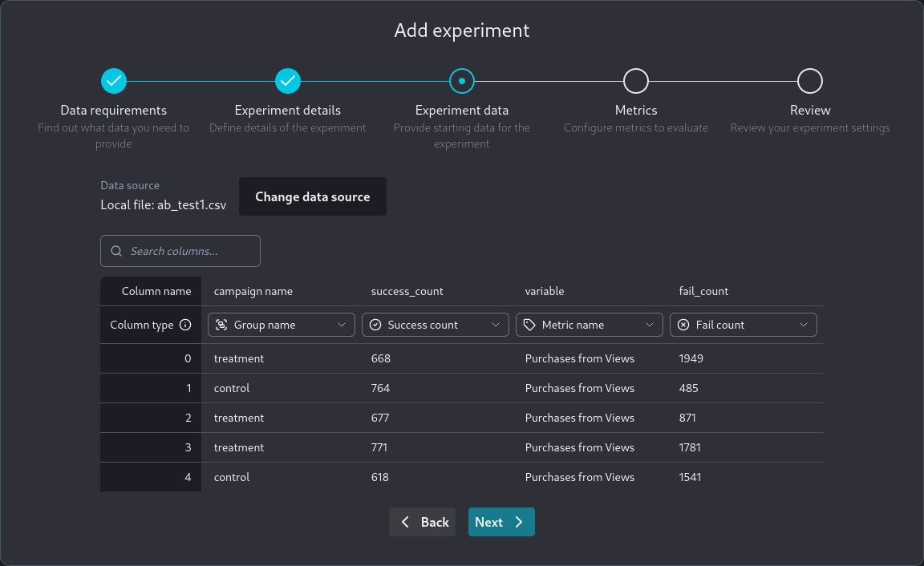
Task: Open the Success count column type dropdown
Action: 435,325
